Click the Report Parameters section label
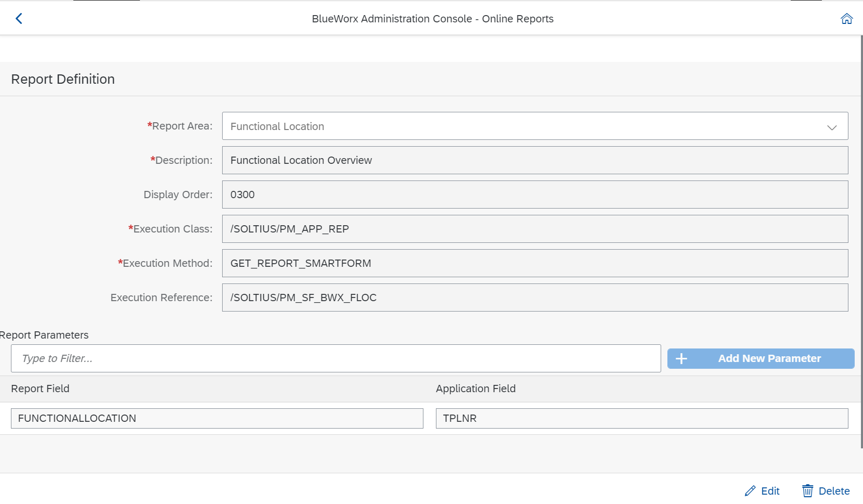The height and width of the screenshot is (504, 863). click(44, 335)
